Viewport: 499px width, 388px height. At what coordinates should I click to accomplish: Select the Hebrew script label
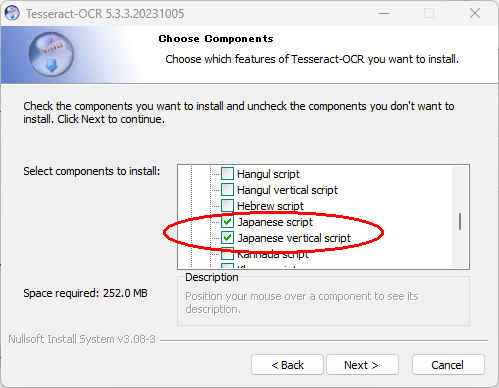pyautogui.click(x=270, y=206)
